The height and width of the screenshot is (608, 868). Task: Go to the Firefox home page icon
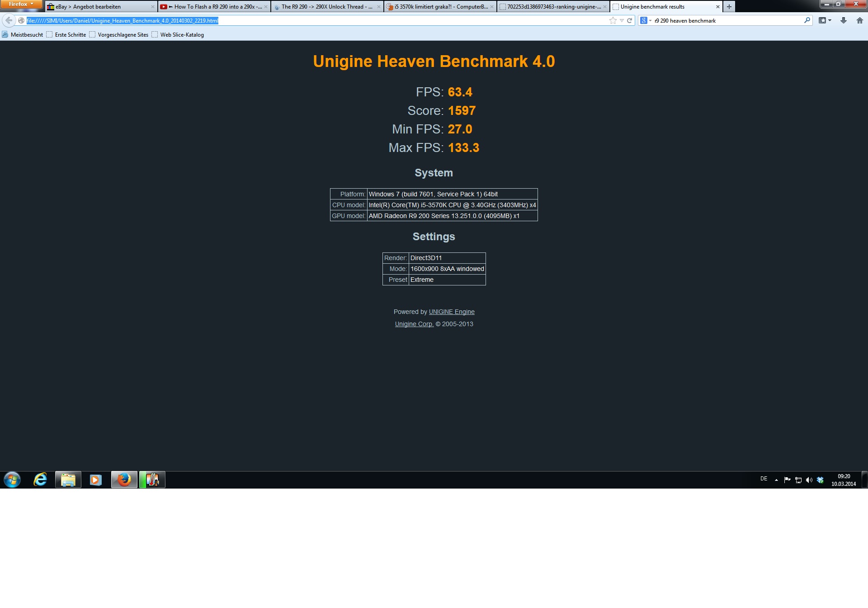point(859,20)
